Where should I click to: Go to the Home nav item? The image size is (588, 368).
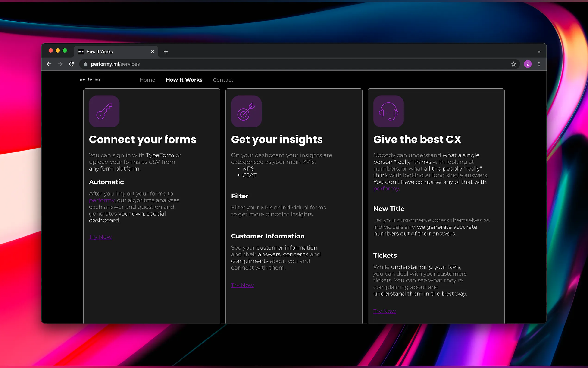tap(147, 80)
